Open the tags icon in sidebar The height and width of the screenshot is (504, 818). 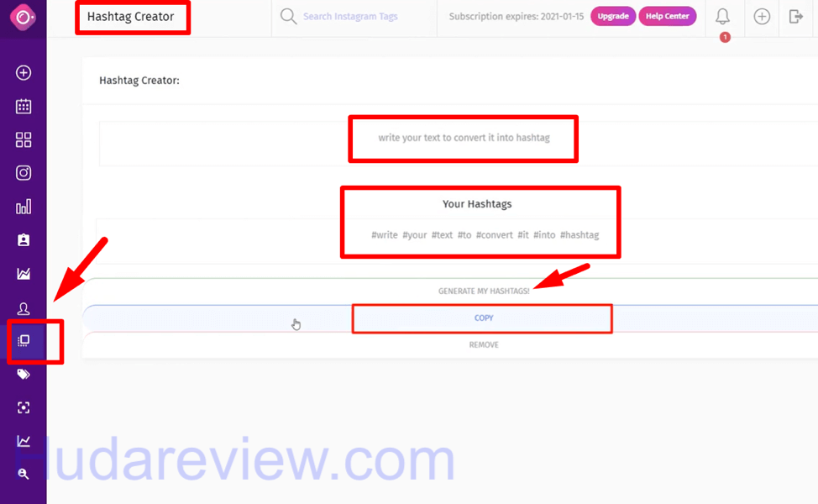click(x=24, y=374)
